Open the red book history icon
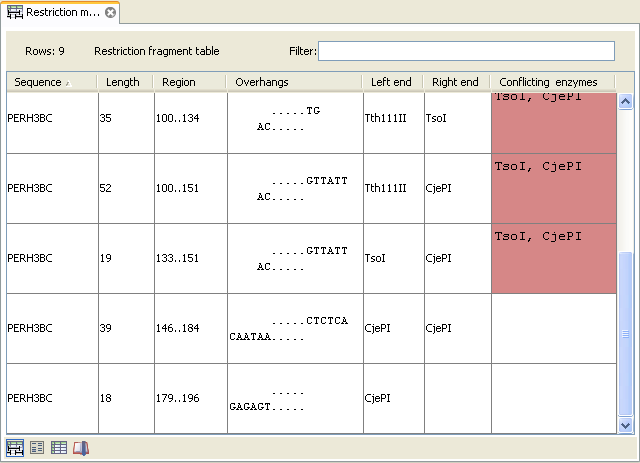Image resolution: width=640 pixels, height=463 pixels. [81, 448]
